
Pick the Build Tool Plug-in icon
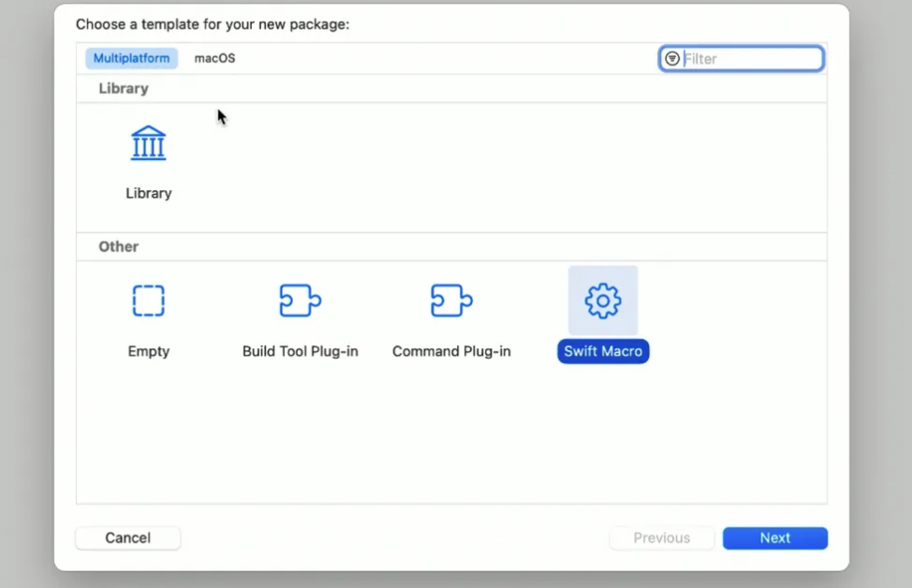click(x=301, y=301)
